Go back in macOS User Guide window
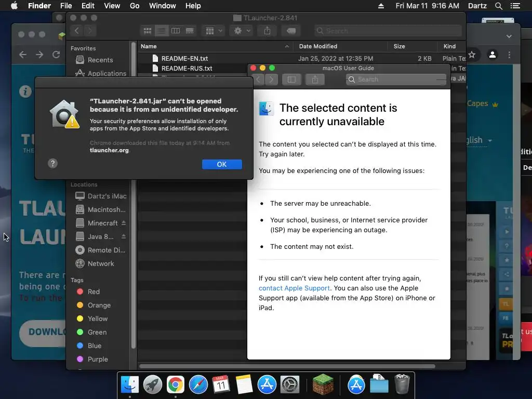 259,79
